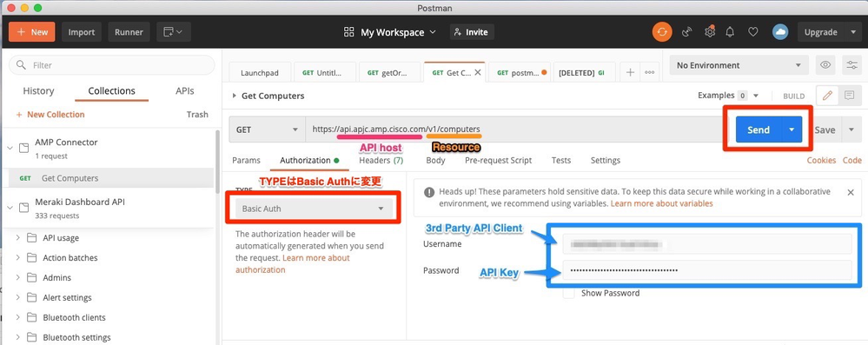868x345 pixels.
Task: Open the Upgrade dropdown arrow
Action: 852,32
